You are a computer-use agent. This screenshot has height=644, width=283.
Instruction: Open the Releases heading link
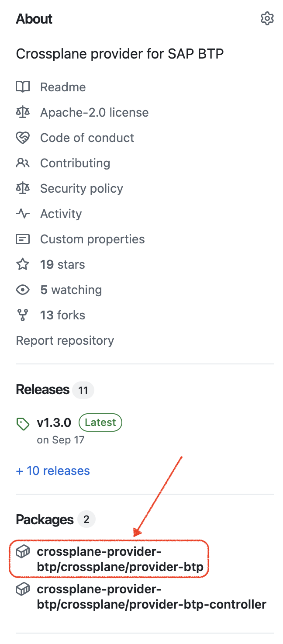pyautogui.click(x=43, y=389)
